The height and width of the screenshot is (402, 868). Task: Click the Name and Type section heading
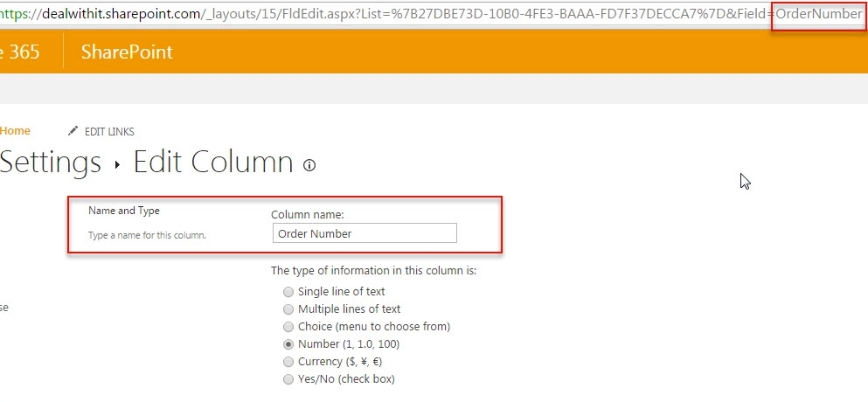coord(124,211)
